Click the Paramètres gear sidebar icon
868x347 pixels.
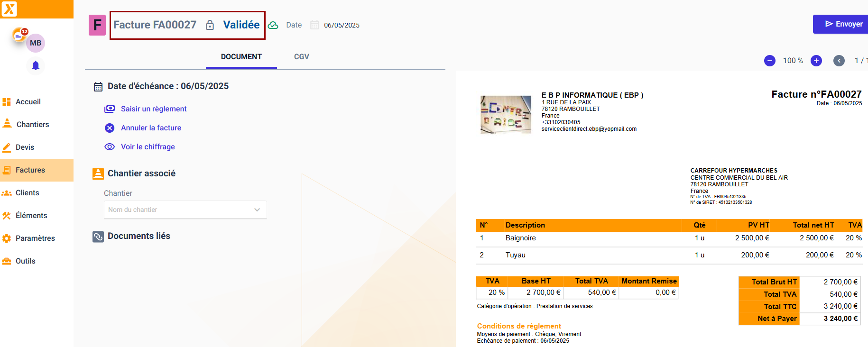coord(7,238)
